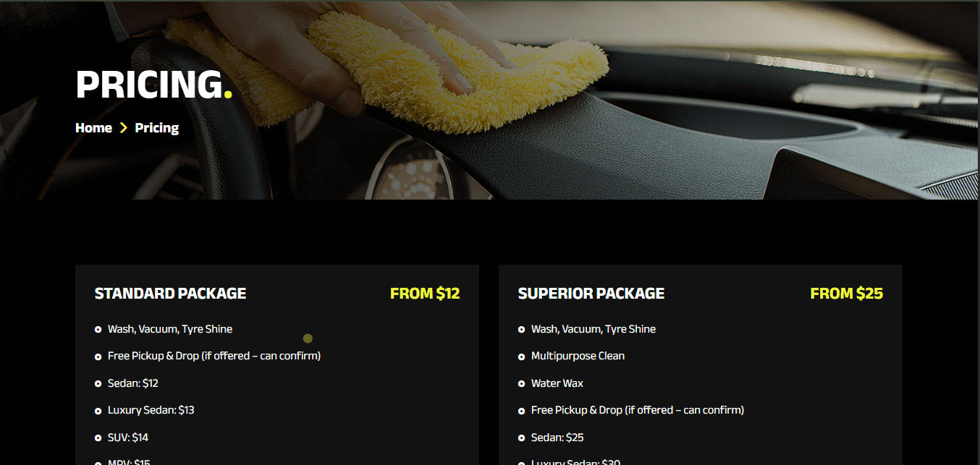The width and height of the screenshot is (980, 465).
Task: Select the SUPERIOR PACKAGE title
Action: (x=591, y=294)
